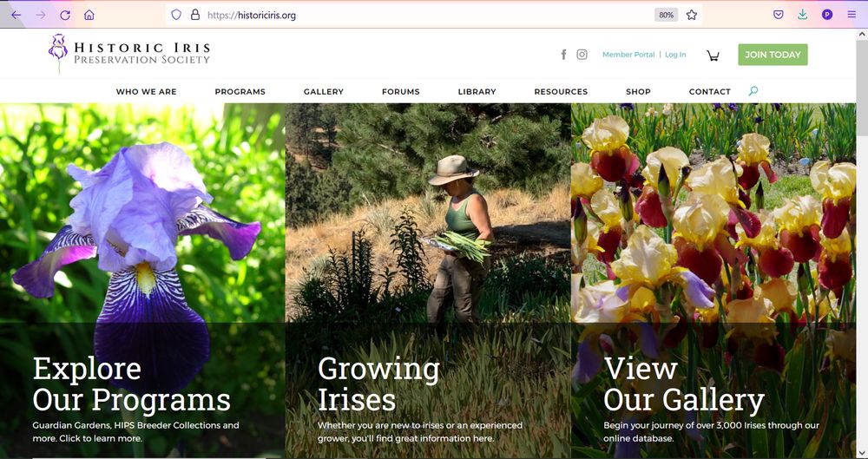Open the Instagram icon link
This screenshot has width=868, height=459.
click(582, 55)
